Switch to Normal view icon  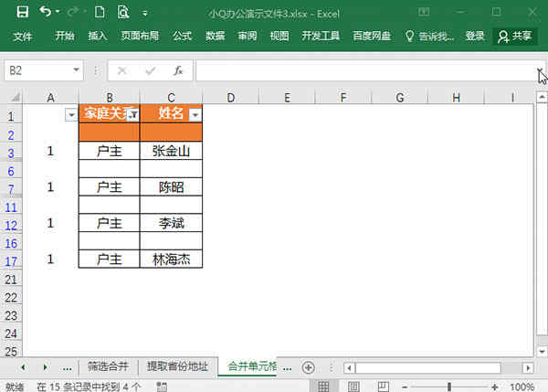323,387
